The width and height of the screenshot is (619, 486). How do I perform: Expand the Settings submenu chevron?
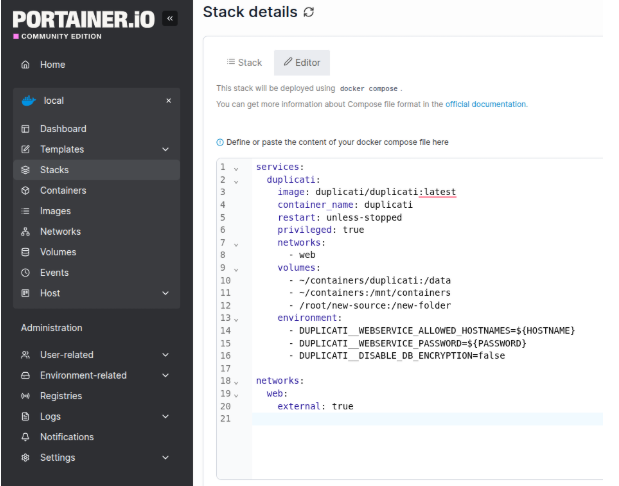coord(166,457)
